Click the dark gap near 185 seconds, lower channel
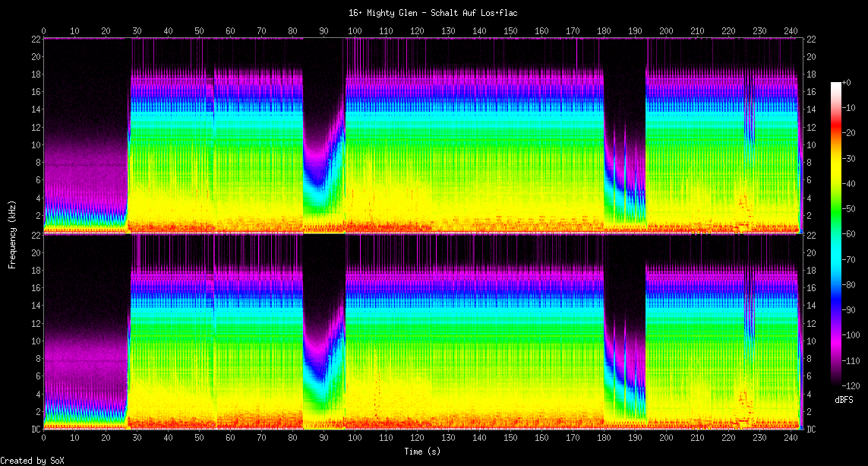 pos(623,289)
